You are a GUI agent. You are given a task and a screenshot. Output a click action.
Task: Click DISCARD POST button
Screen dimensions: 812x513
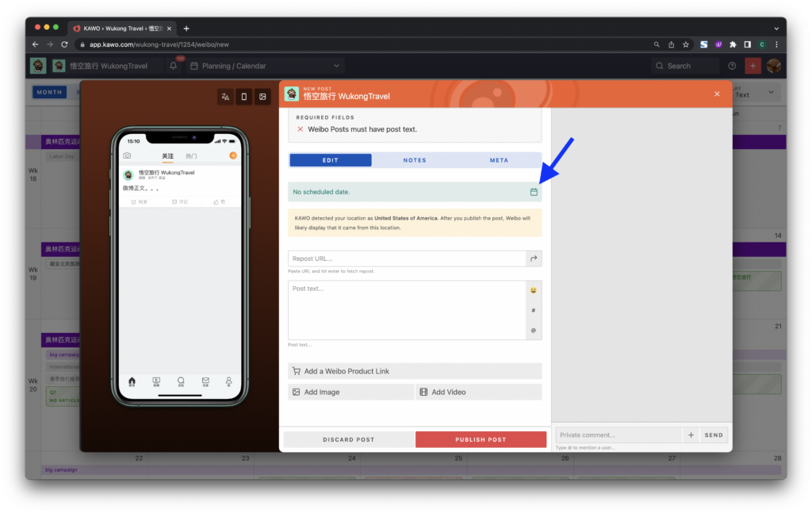click(349, 439)
